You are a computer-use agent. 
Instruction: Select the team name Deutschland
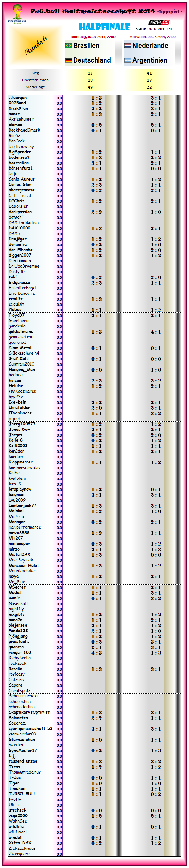92,60
